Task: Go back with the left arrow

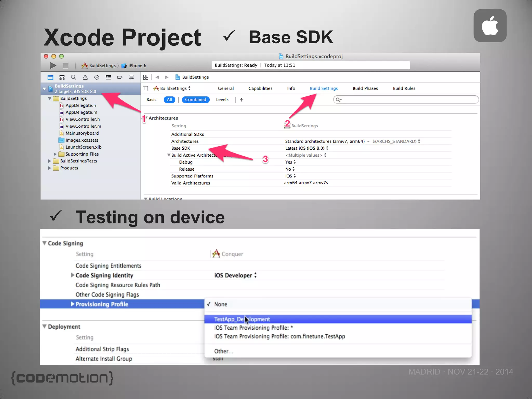Action: [157, 77]
